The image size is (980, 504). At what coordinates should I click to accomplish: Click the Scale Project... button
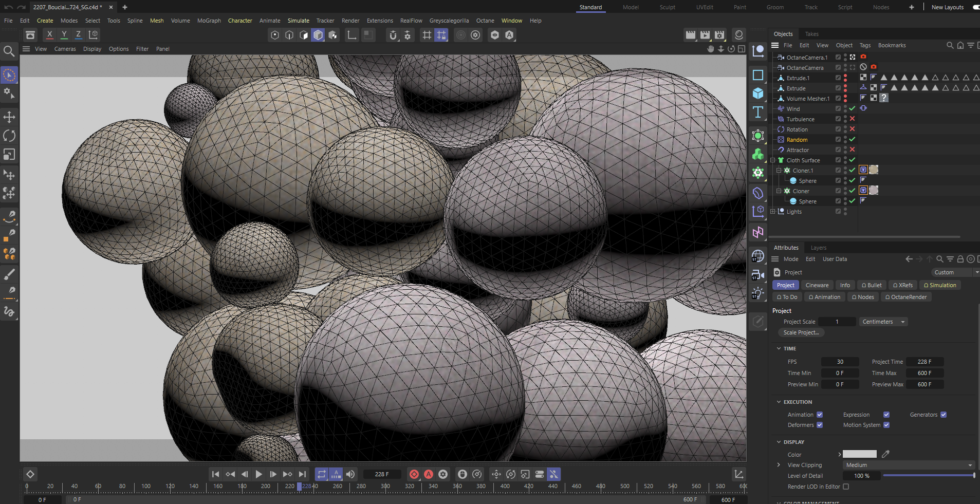tap(801, 332)
